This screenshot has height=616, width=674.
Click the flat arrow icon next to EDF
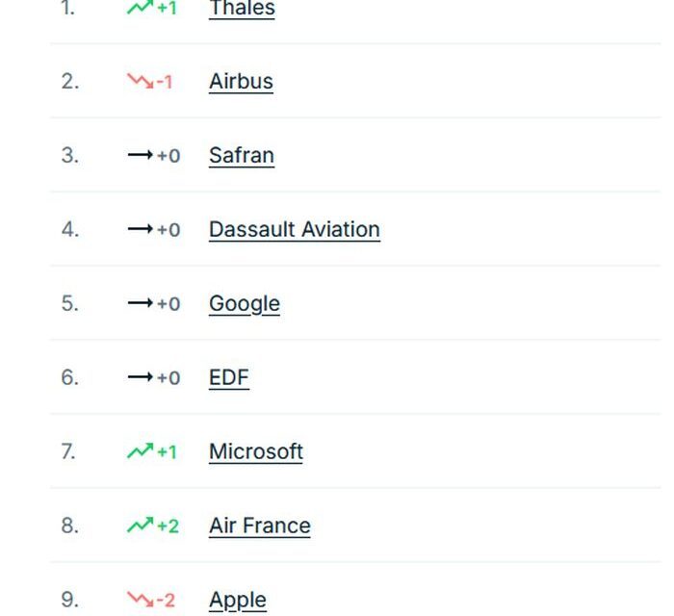(141, 377)
